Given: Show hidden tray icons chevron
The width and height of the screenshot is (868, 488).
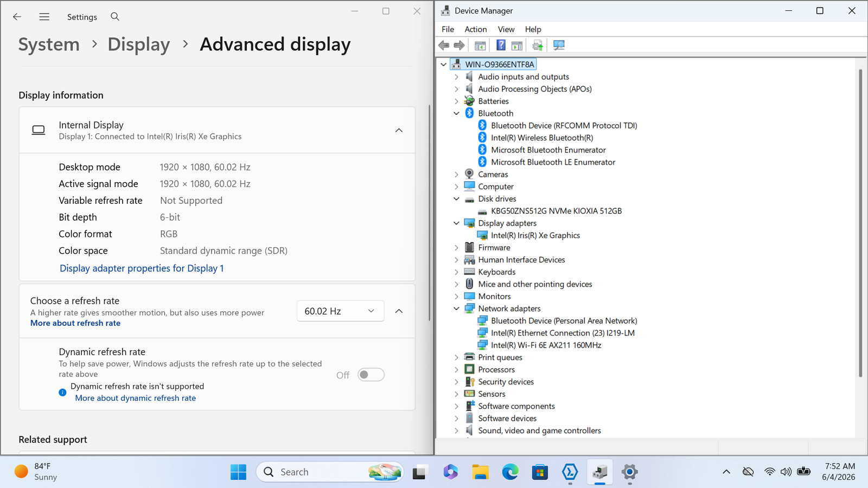Looking at the screenshot, I should [x=726, y=472].
